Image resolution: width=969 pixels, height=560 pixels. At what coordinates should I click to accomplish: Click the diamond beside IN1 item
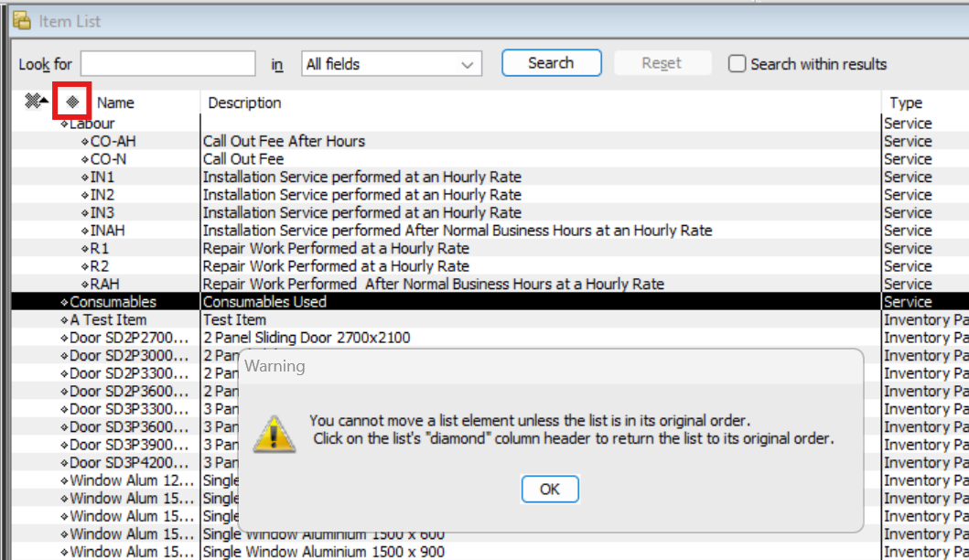(85, 178)
